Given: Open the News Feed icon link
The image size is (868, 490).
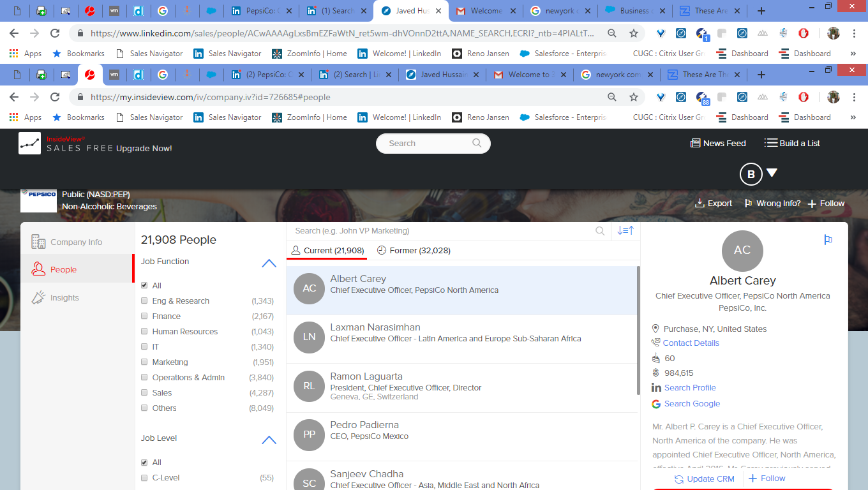Looking at the screenshot, I should pyautogui.click(x=695, y=144).
